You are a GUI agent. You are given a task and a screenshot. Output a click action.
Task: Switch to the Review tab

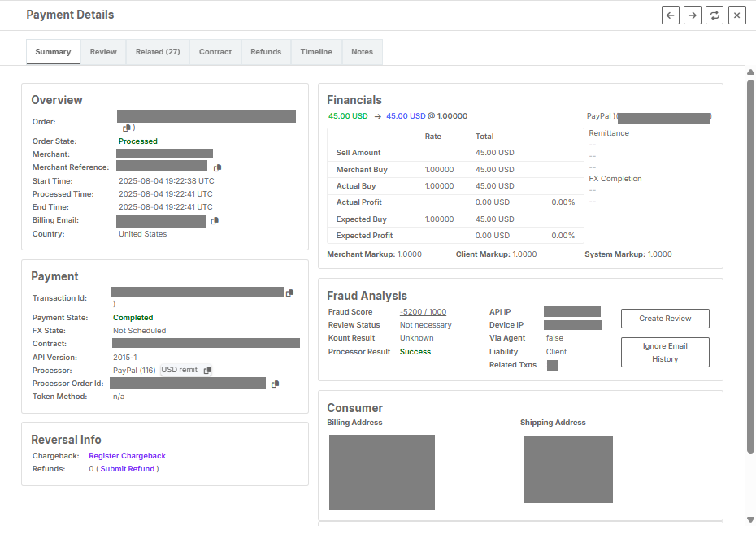pyautogui.click(x=102, y=51)
